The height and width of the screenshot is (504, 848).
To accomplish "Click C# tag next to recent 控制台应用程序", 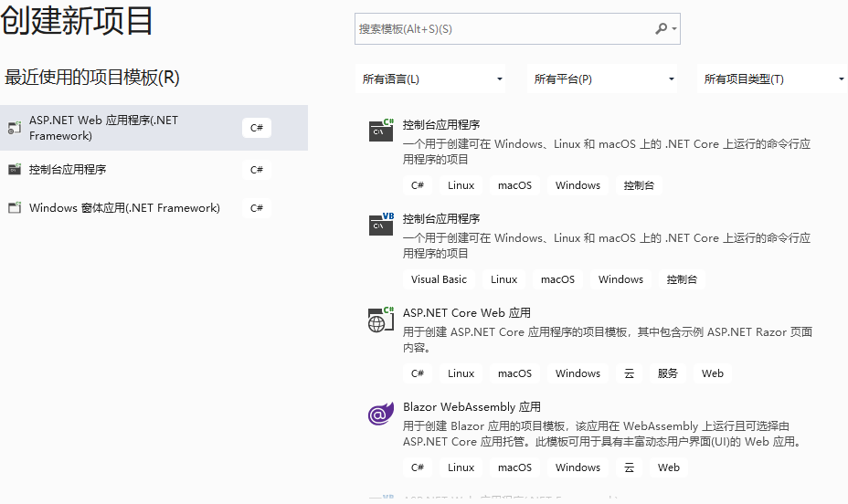I will (257, 170).
